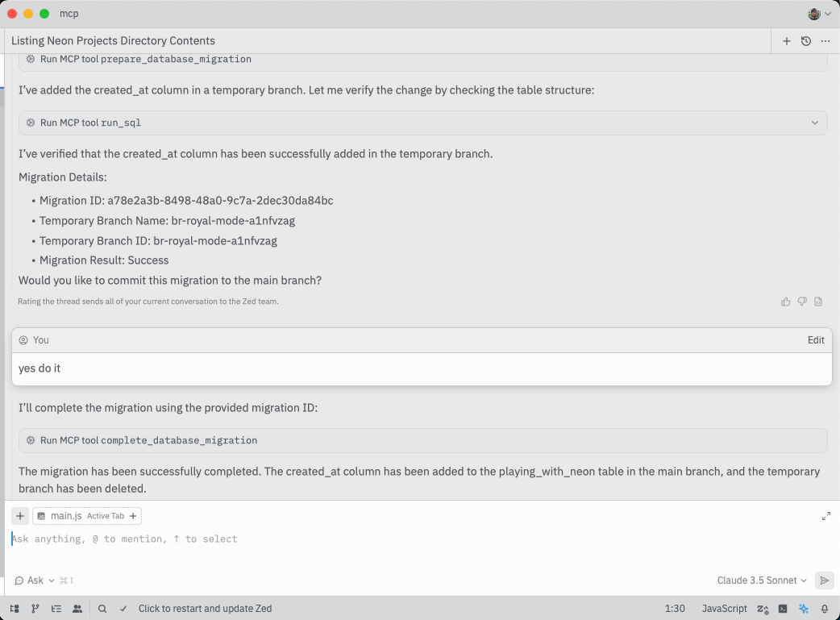Click the Edit button on your message
This screenshot has width=840, height=620.
[816, 340]
